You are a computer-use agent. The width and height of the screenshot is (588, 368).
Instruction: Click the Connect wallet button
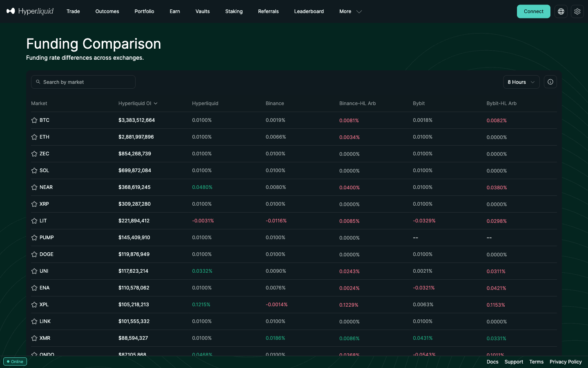(534, 11)
